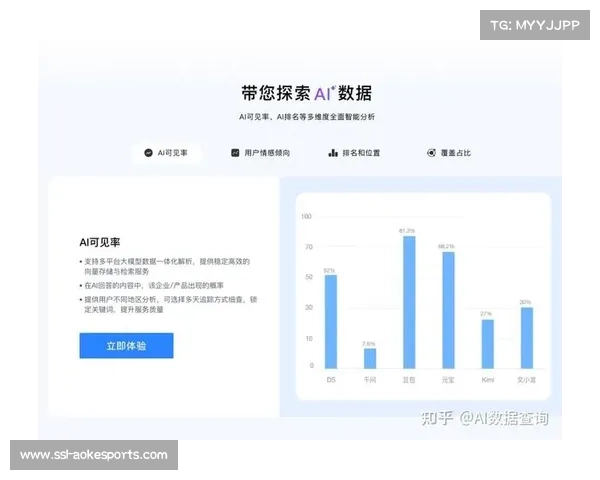
Task: Select the 排名和位置 tab
Action: [354, 153]
